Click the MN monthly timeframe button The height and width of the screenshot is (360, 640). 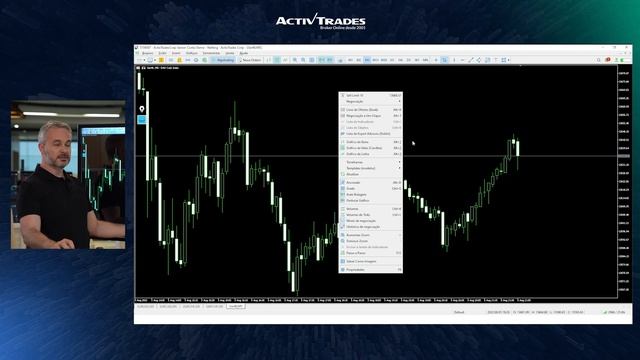(x=425, y=60)
